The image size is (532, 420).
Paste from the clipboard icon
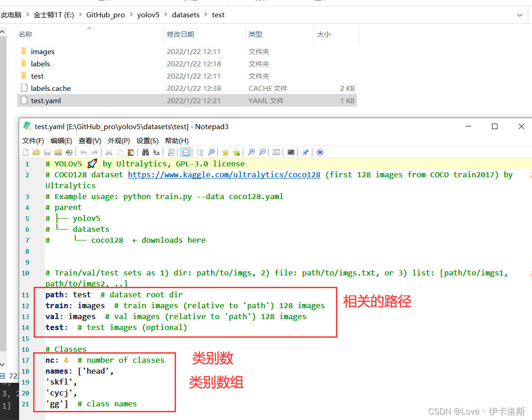[x=130, y=152]
